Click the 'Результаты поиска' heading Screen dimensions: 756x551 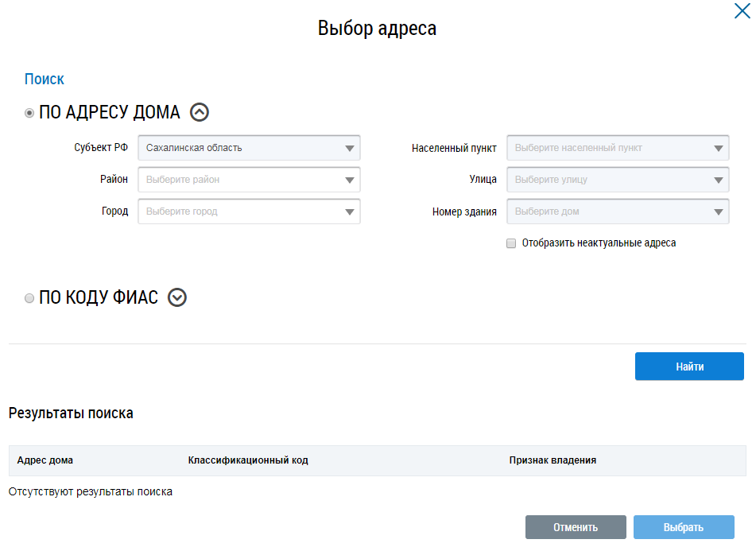coord(71,413)
